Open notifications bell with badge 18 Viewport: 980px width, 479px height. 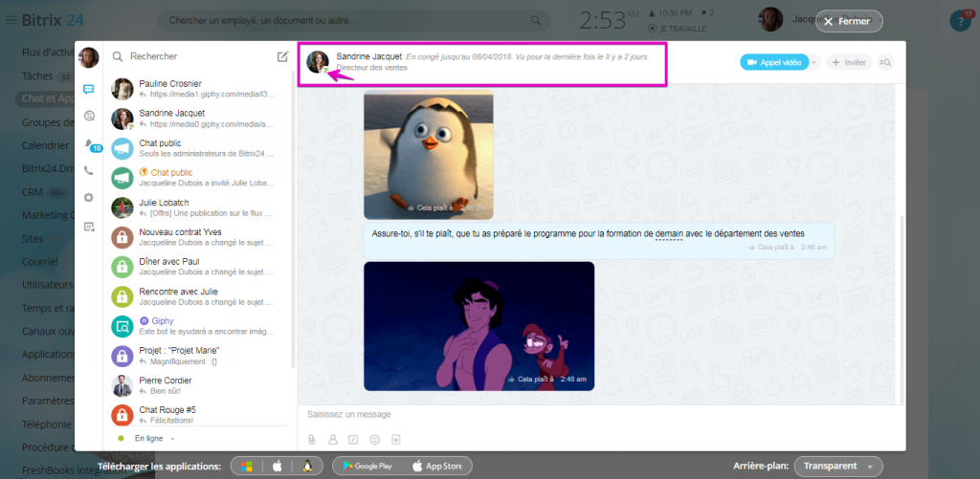click(89, 143)
